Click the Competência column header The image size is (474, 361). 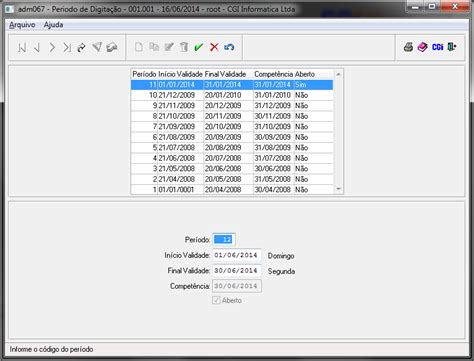[x=273, y=74]
